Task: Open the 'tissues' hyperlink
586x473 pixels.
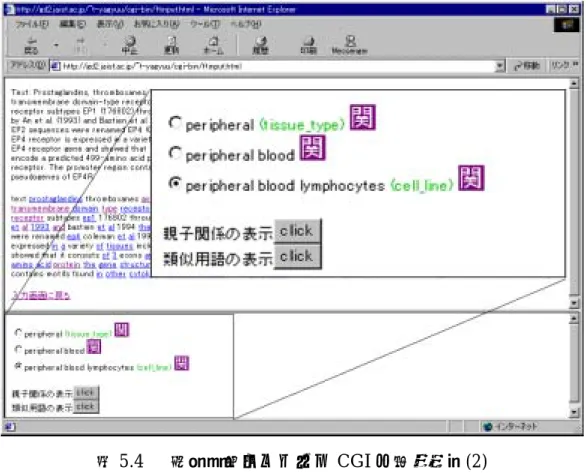Action: pos(120,246)
